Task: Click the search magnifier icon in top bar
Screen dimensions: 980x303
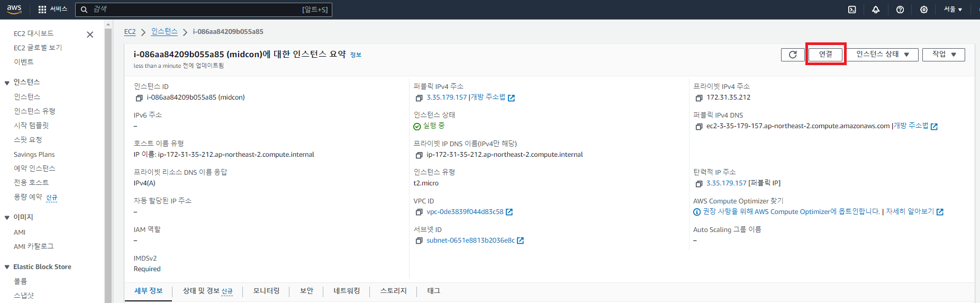Action: tap(84, 10)
